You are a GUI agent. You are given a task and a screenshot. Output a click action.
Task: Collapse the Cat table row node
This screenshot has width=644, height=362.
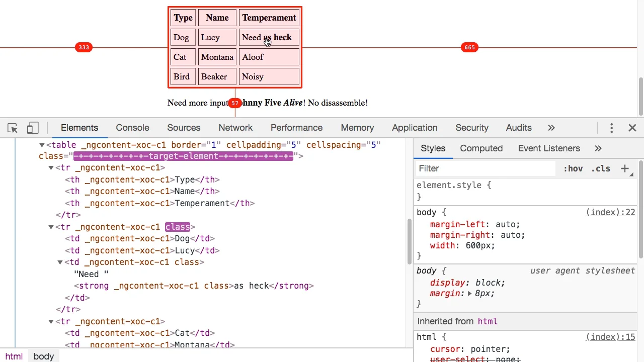pyautogui.click(x=51, y=322)
